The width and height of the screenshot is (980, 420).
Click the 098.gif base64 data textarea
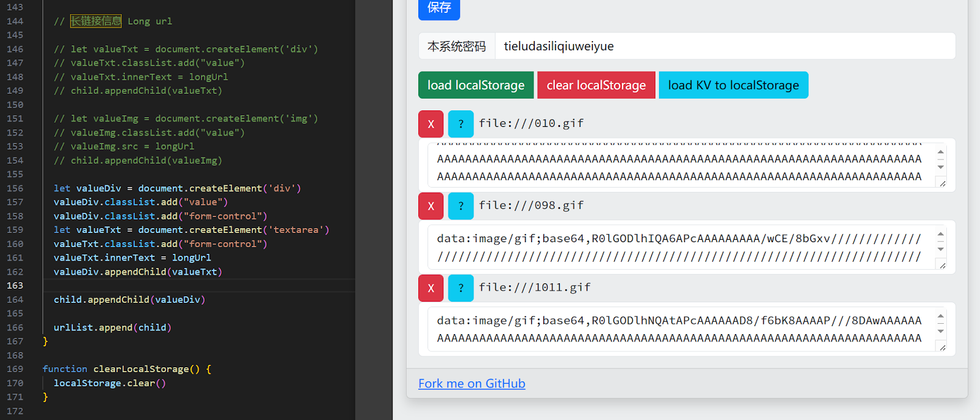tap(679, 248)
